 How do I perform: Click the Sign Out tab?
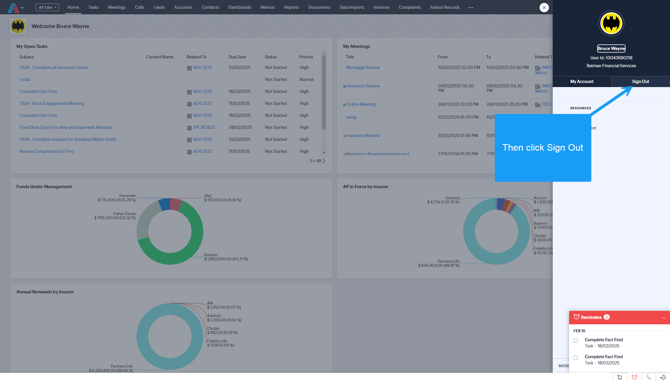tap(640, 82)
